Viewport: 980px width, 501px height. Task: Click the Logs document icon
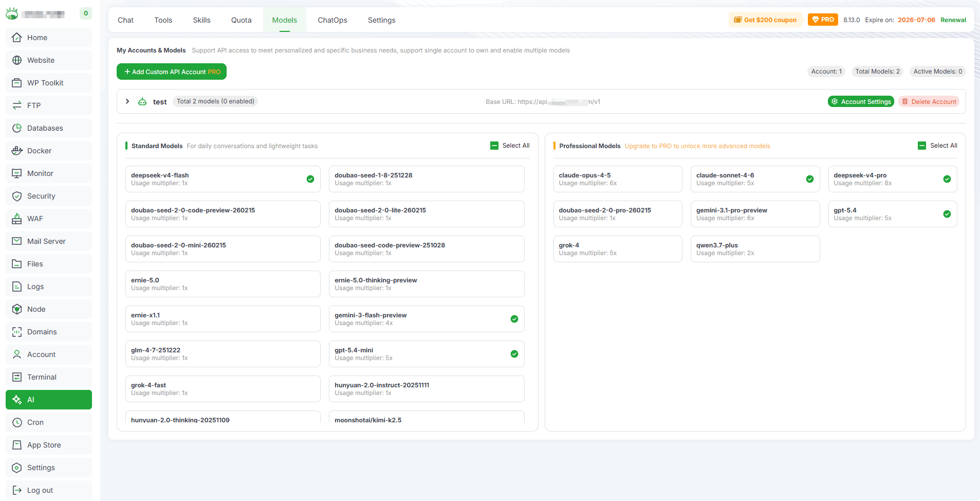click(x=17, y=287)
